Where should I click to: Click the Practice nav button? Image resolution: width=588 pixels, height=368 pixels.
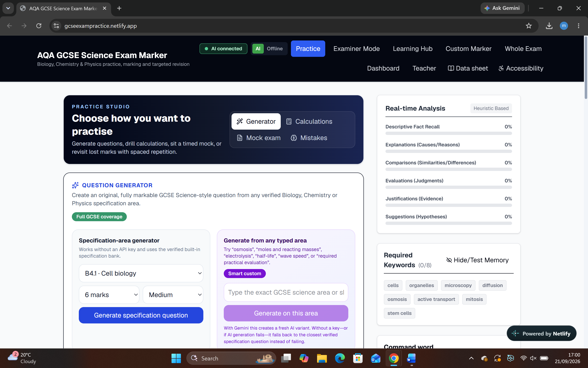[x=308, y=49]
